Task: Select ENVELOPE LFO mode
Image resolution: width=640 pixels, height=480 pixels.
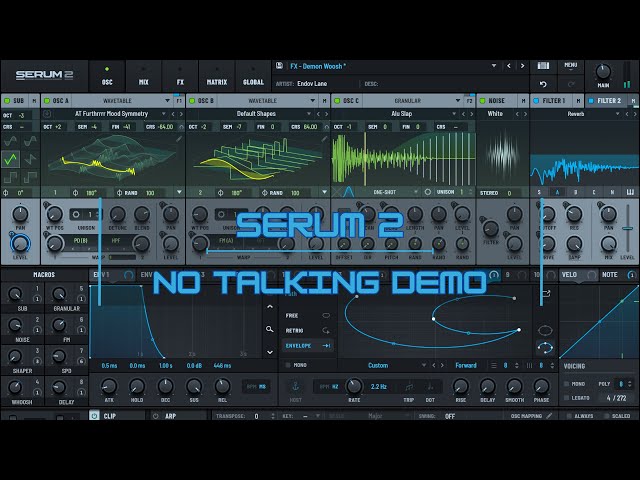Action: pyautogui.click(x=308, y=345)
